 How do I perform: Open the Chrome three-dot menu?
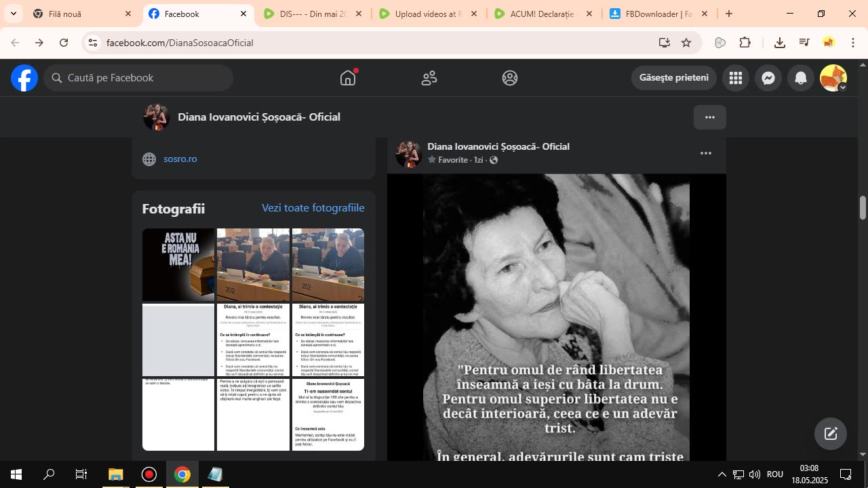(x=853, y=43)
